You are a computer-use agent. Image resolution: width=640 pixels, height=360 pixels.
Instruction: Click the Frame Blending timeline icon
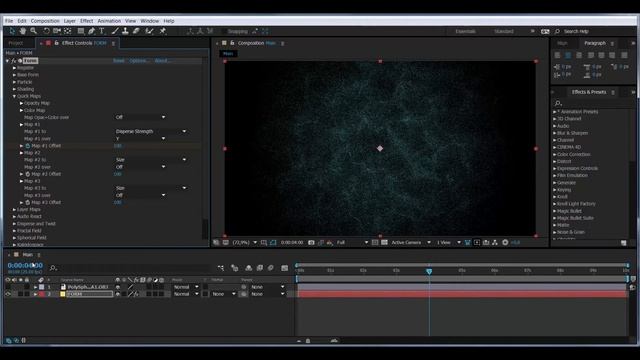260,268
